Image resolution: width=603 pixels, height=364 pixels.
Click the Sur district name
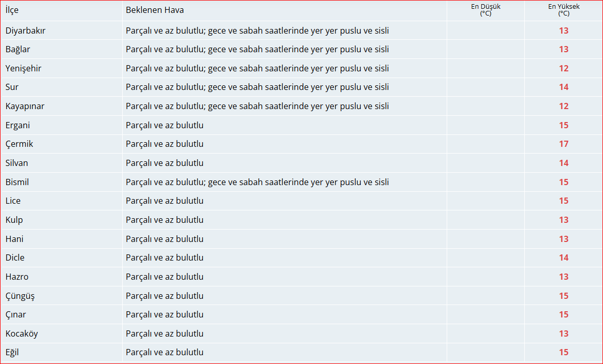12,87
